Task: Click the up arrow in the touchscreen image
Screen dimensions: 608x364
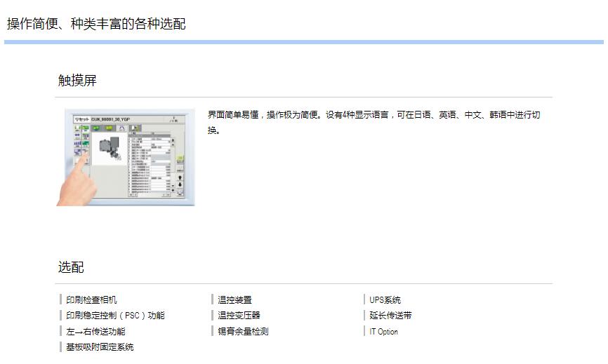Action: [180, 177]
